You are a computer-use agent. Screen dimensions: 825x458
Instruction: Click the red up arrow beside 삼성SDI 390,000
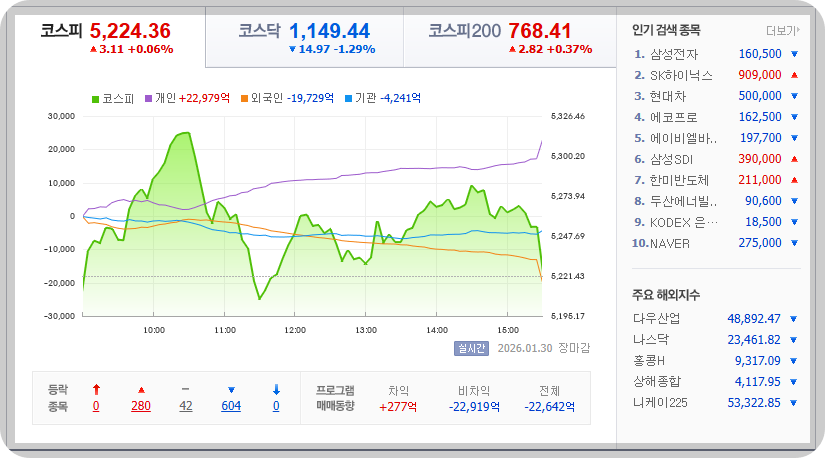pyautogui.click(x=794, y=159)
